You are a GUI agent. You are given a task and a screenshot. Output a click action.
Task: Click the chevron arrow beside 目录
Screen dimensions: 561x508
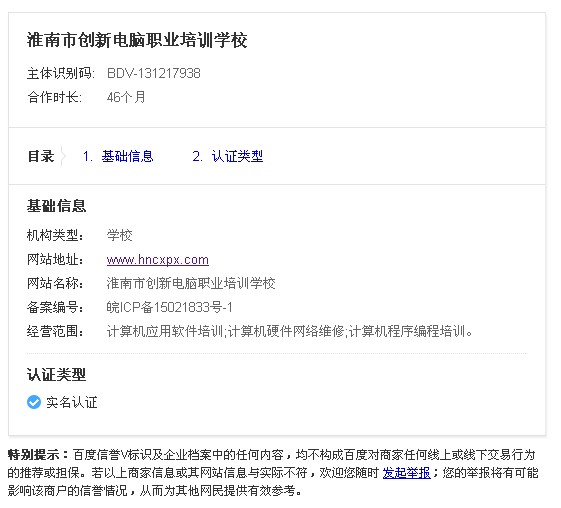pyautogui.click(x=63, y=156)
